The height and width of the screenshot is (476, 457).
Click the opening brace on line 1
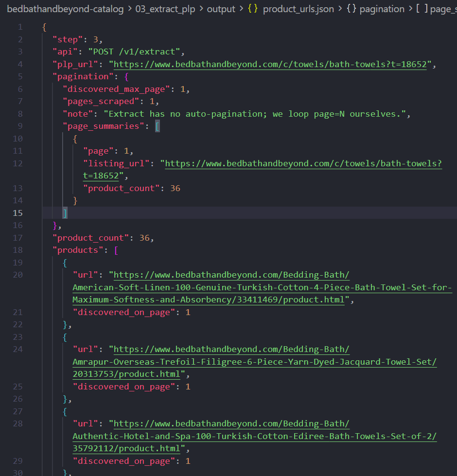click(x=44, y=27)
